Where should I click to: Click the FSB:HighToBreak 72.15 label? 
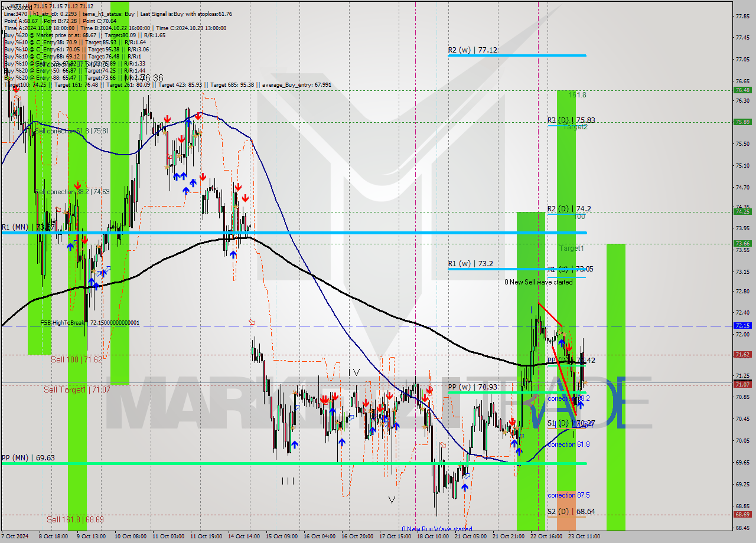click(x=90, y=323)
